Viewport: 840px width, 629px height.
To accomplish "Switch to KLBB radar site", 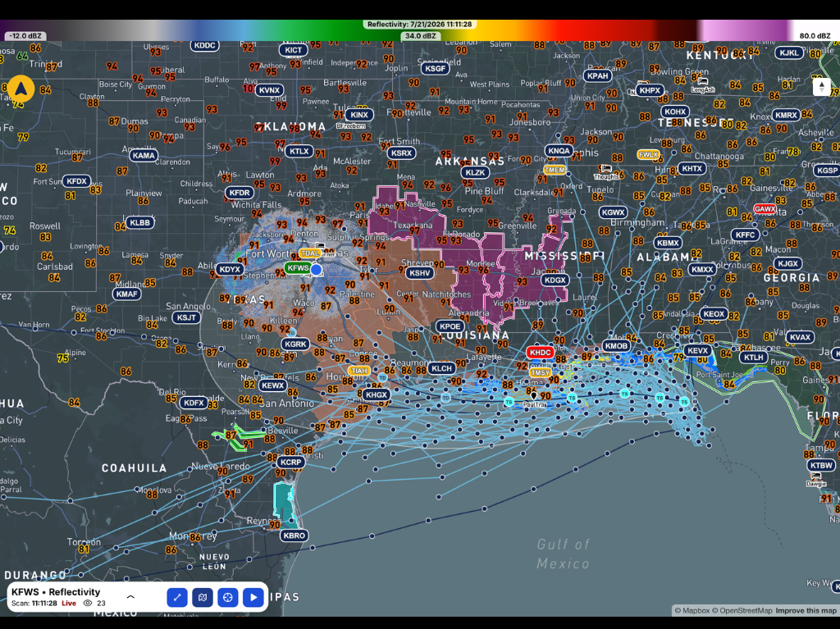I will coord(139,222).
